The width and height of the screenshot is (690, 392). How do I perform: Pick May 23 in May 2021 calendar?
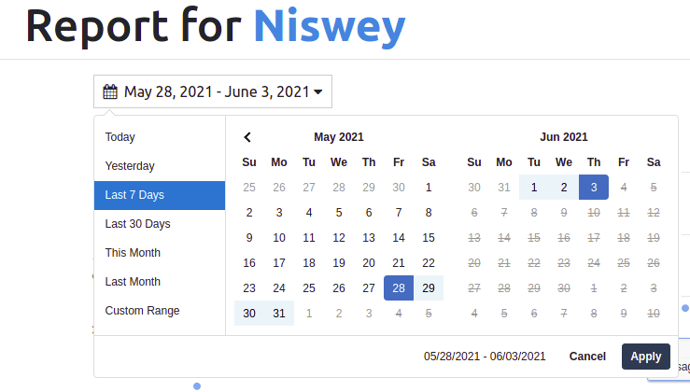(x=249, y=288)
